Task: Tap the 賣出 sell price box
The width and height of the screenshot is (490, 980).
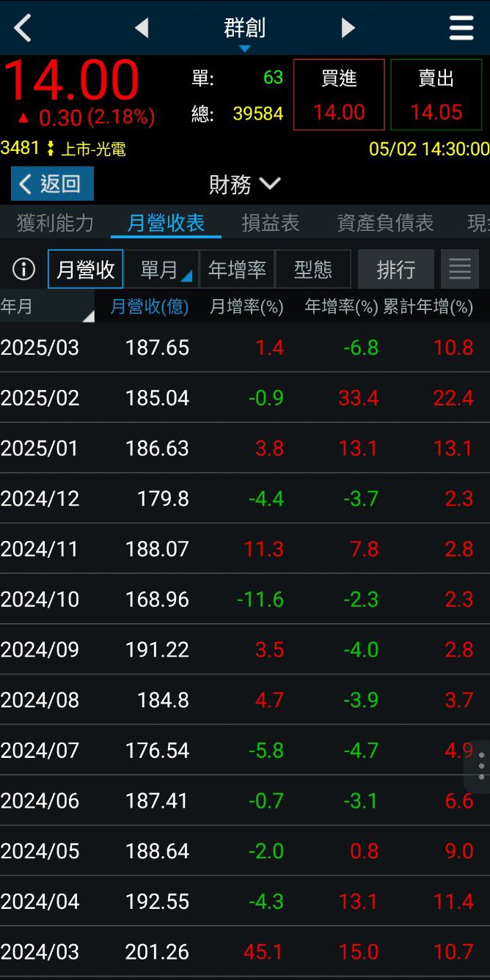Action: tap(436, 95)
